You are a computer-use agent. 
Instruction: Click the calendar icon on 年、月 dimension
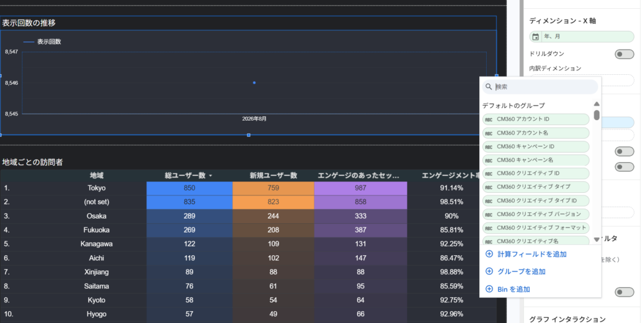(536, 37)
